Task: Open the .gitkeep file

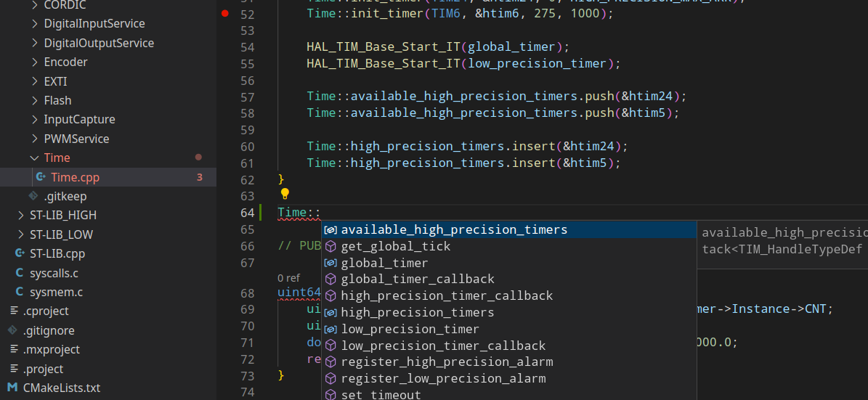Action: pos(108,197)
